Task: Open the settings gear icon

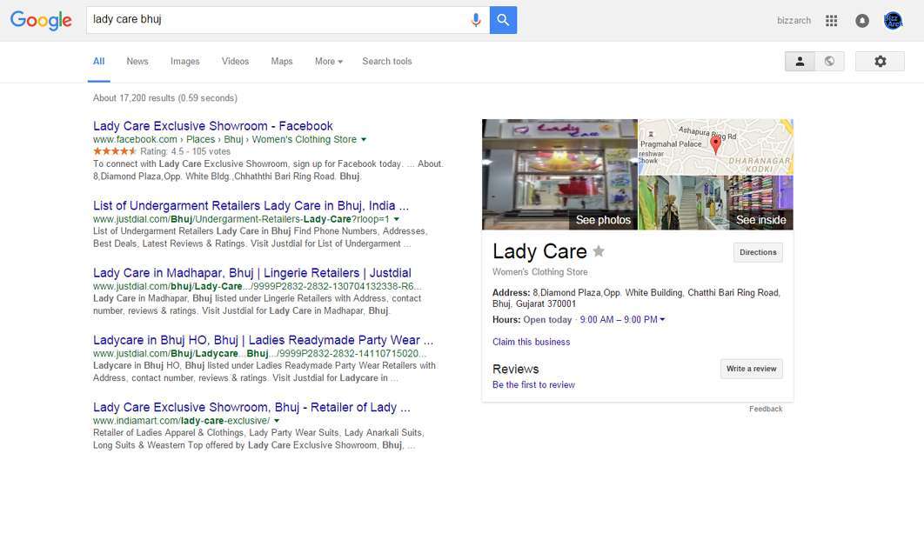Action: pos(880,61)
